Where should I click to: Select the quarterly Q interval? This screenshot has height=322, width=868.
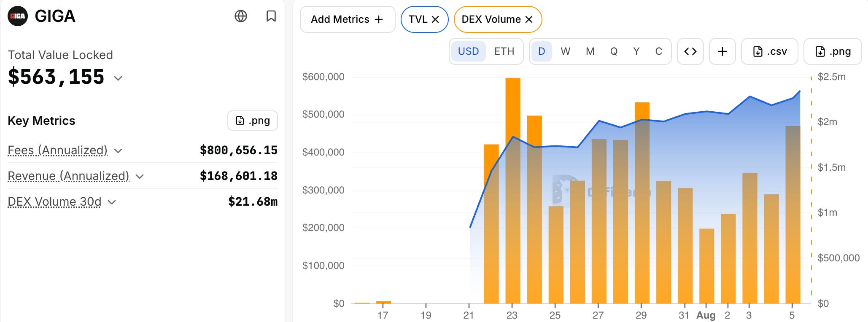[x=614, y=51]
